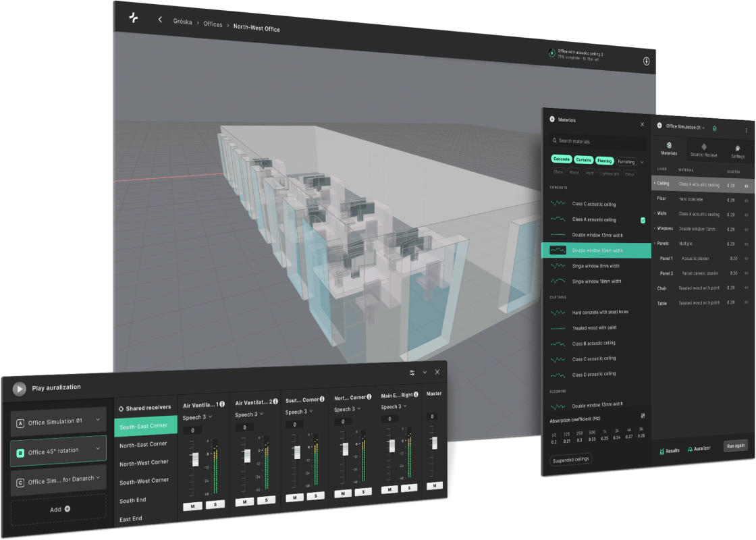Click the Search materials input field
The height and width of the screenshot is (540, 756).
(x=597, y=141)
